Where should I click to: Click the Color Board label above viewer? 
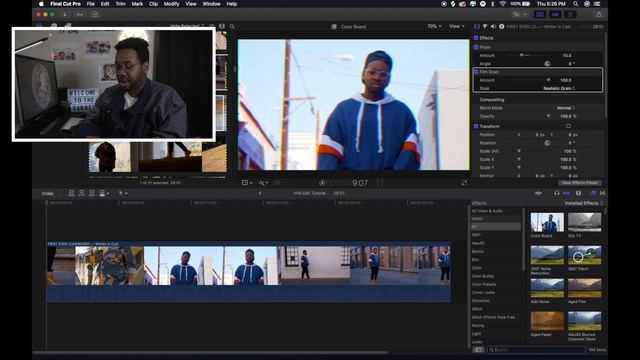click(353, 27)
